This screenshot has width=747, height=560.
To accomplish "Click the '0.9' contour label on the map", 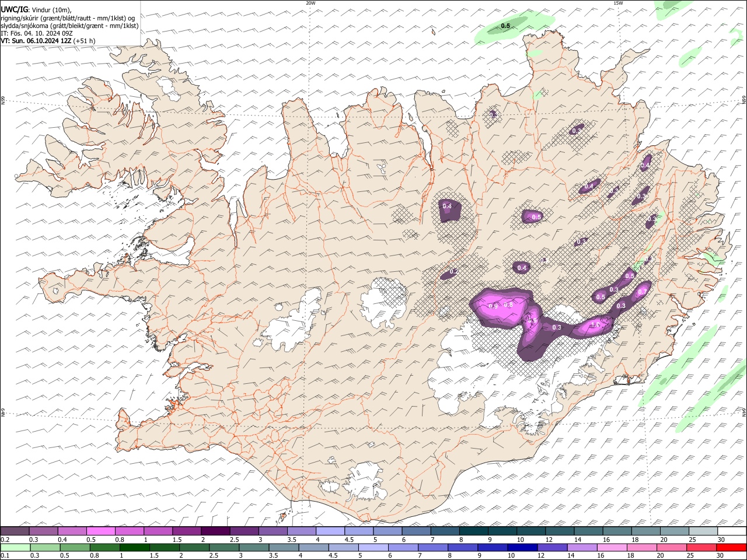I will [x=493, y=306].
